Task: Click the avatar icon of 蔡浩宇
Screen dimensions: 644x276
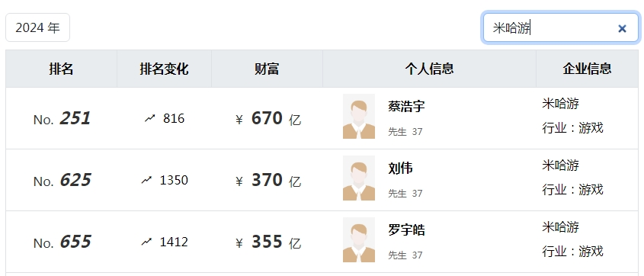Action: 359,116
